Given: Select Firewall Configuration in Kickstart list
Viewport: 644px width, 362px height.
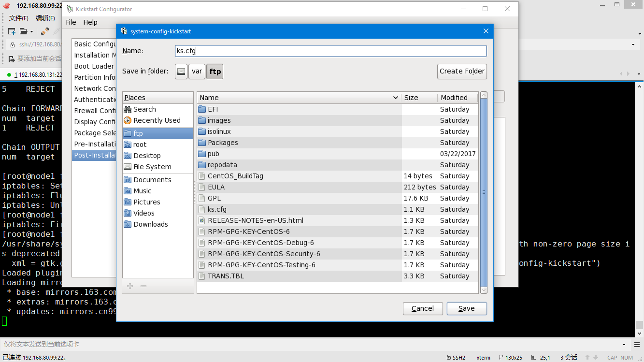Looking at the screenshot, I should pos(94,111).
